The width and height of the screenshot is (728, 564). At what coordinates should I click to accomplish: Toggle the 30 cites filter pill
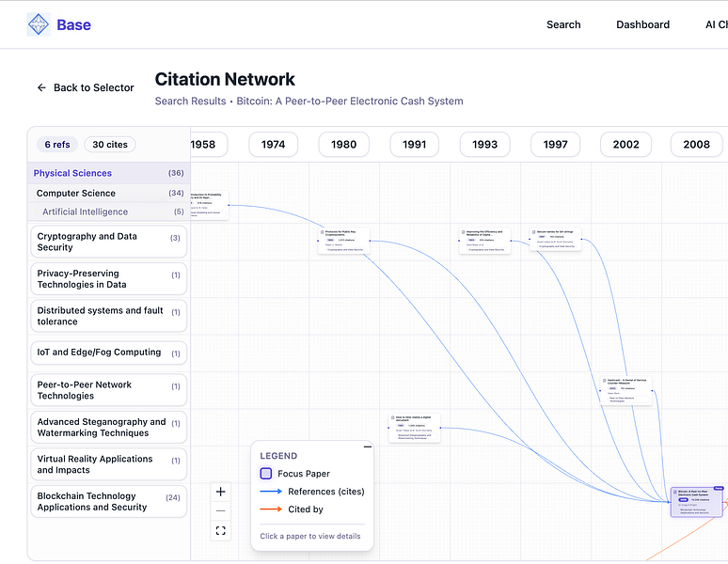tap(110, 144)
